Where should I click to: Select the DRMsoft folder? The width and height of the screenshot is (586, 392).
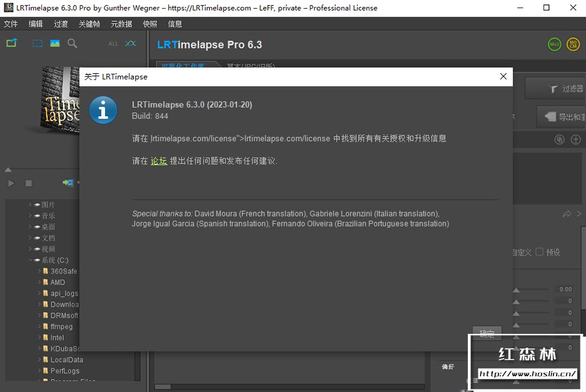click(x=64, y=315)
